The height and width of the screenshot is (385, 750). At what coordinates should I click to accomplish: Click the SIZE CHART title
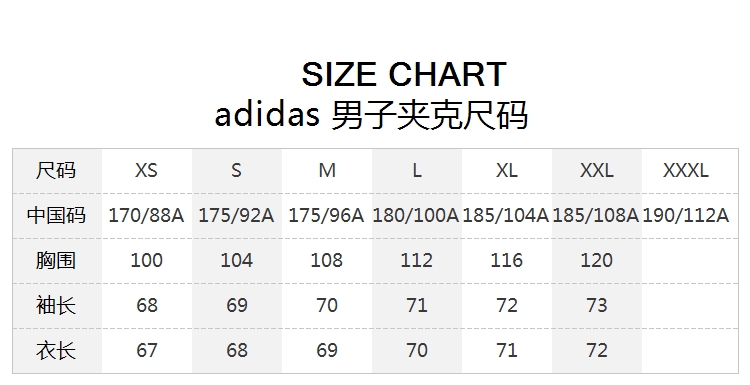point(404,74)
